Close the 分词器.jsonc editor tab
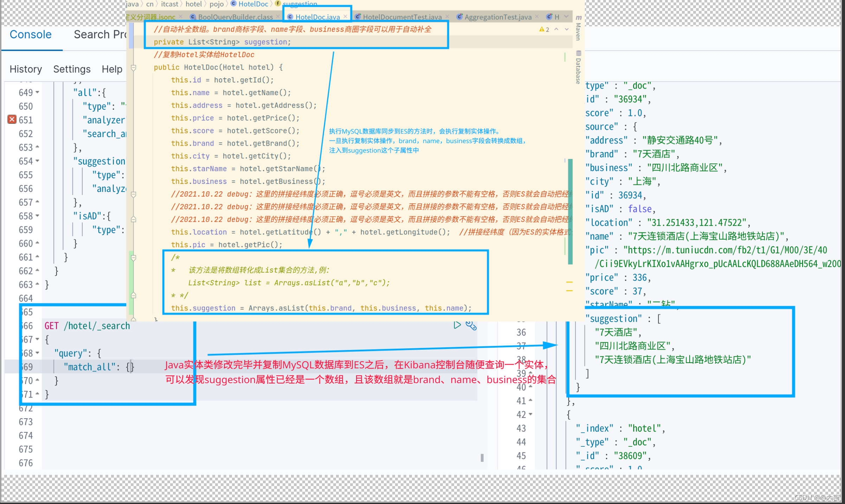This screenshot has height=504, width=845. (x=180, y=17)
